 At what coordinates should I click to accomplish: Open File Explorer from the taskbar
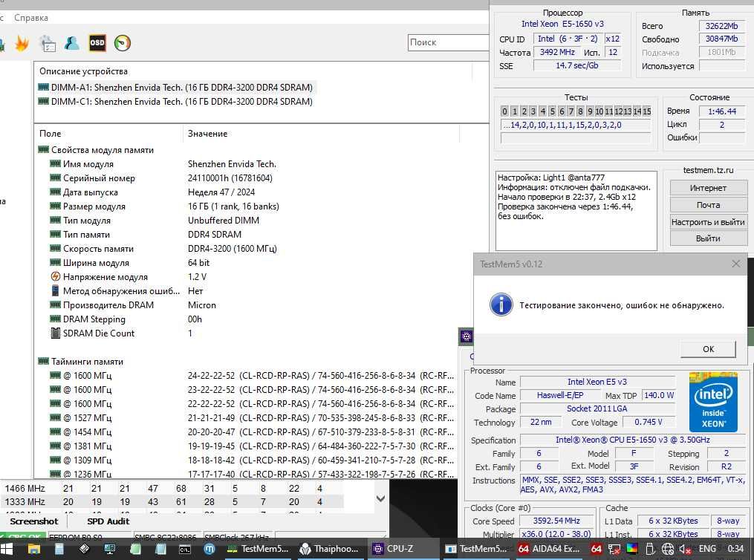point(34,549)
